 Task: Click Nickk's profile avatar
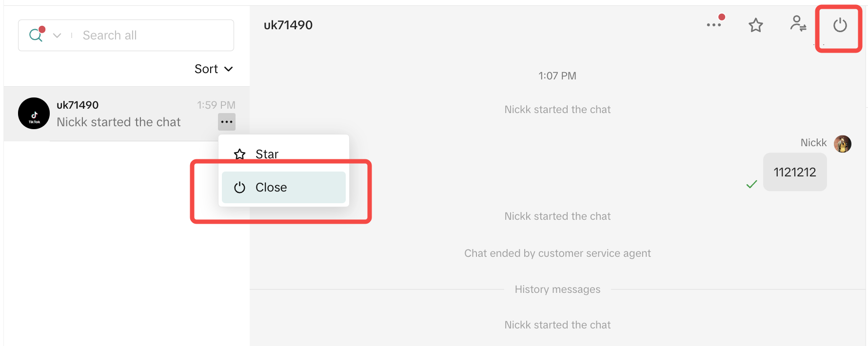pos(842,143)
